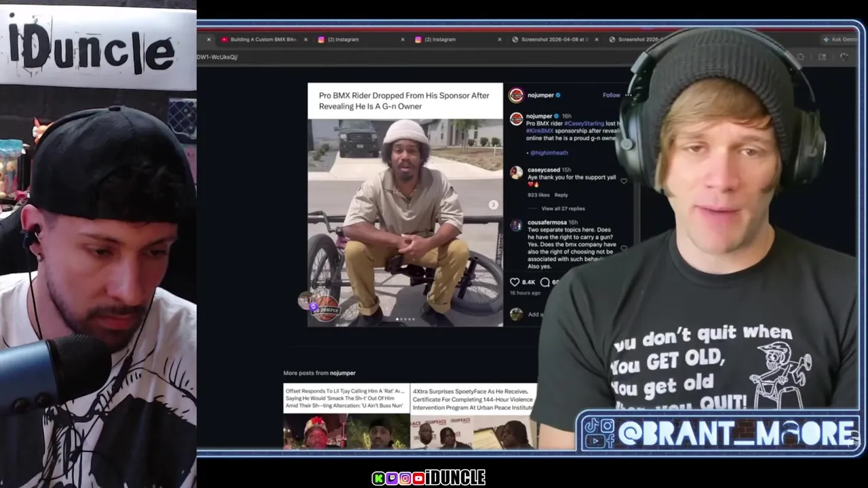Viewport: 868px width, 488px height.
Task: Click the YouTube favicon on the BMX tab
Action: 224,39
